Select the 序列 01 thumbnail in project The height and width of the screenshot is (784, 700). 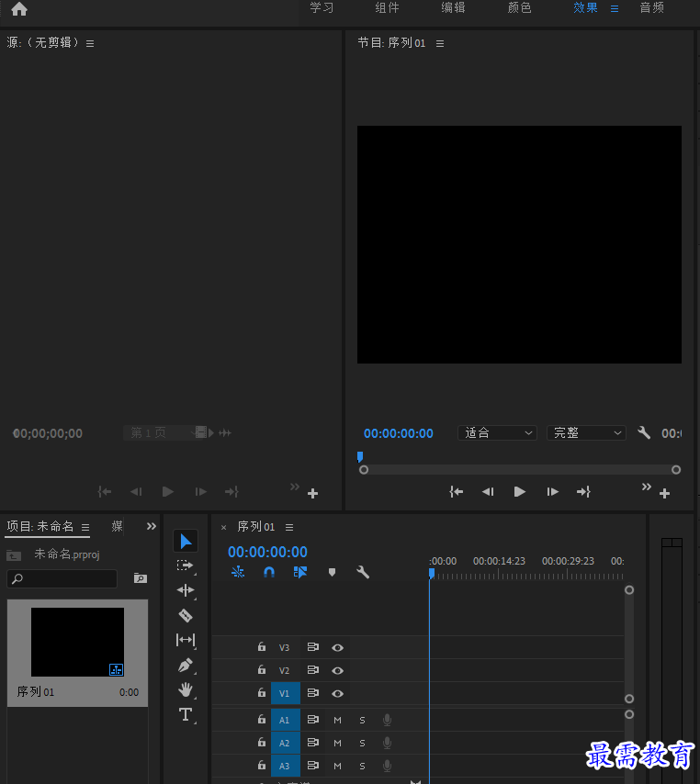[x=77, y=642]
